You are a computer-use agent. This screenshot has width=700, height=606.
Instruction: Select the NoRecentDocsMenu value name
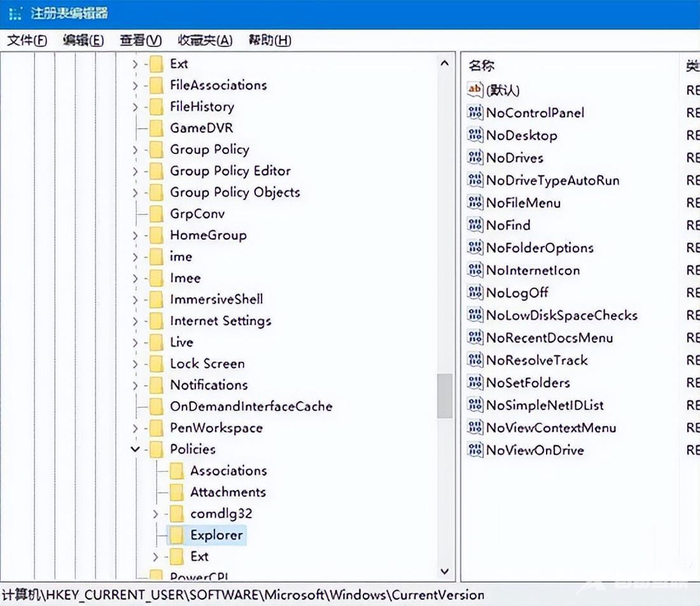pos(549,337)
